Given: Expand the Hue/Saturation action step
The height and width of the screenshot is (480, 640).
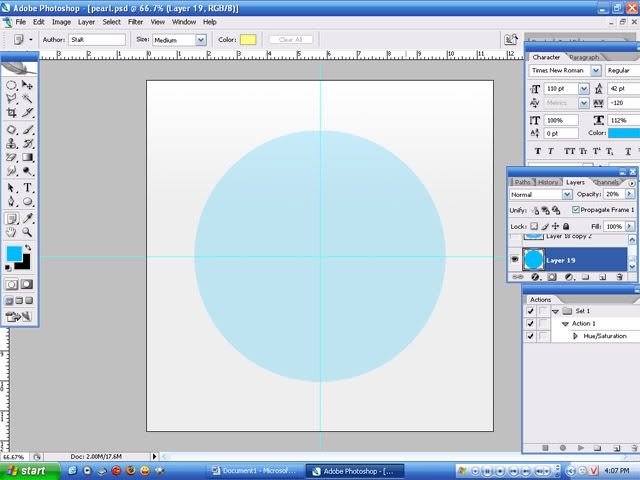Looking at the screenshot, I should tap(576, 336).
